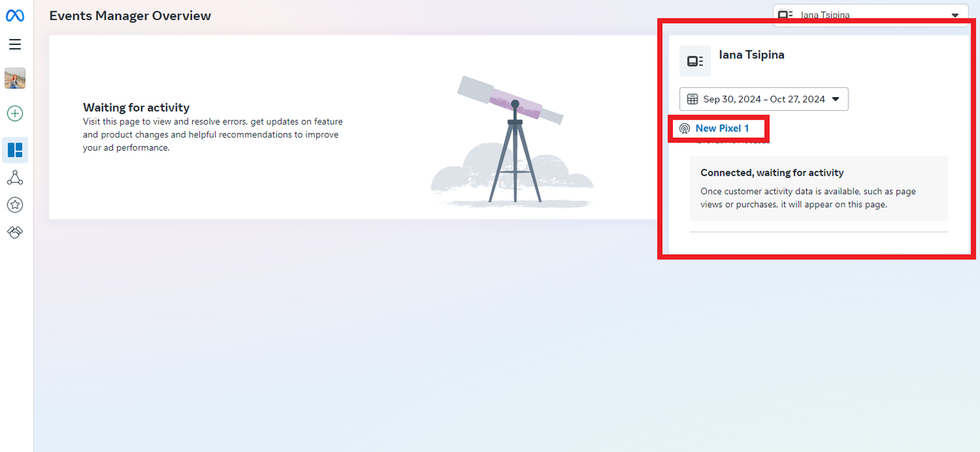
Task: Click the New Pixel 1 link
Action: click(722, 128)
